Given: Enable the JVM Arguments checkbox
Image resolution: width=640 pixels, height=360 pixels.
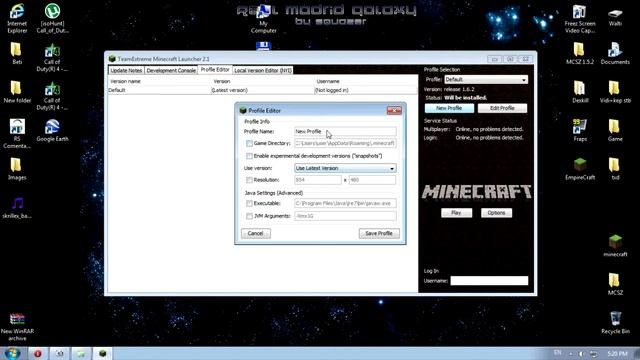Looking at the screenshot, I should 249,216.
